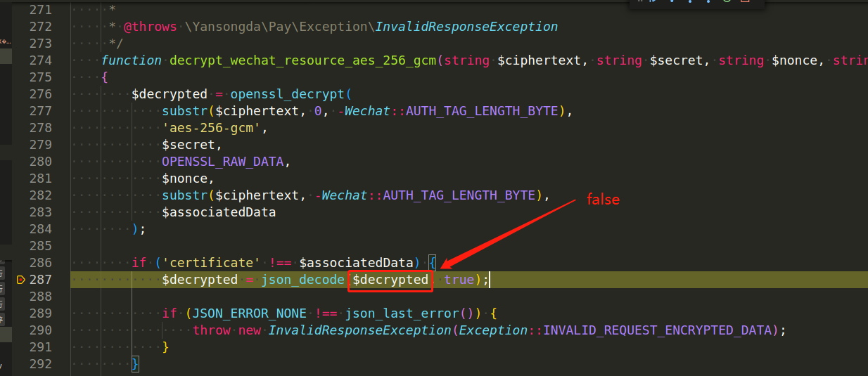This screenshot has width=868, height=376.
Task: Click the throw keyword on line 290
Action: coord(212,330)
